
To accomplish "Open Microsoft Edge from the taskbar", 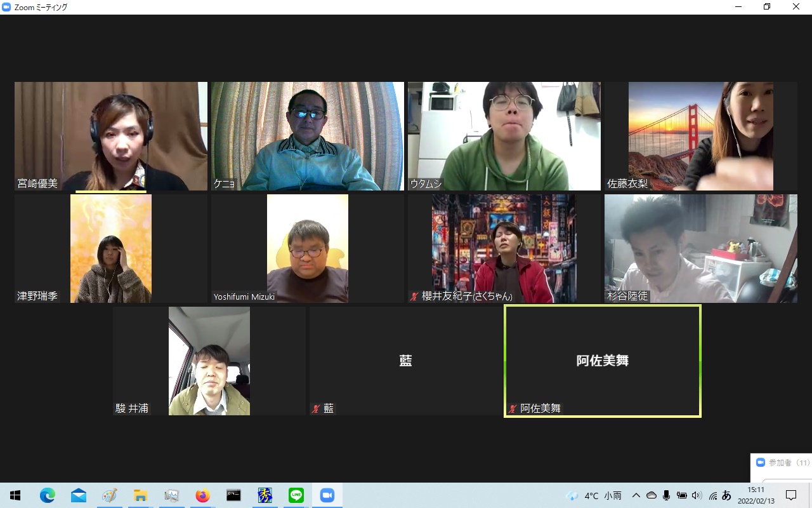I will point(48,495).
